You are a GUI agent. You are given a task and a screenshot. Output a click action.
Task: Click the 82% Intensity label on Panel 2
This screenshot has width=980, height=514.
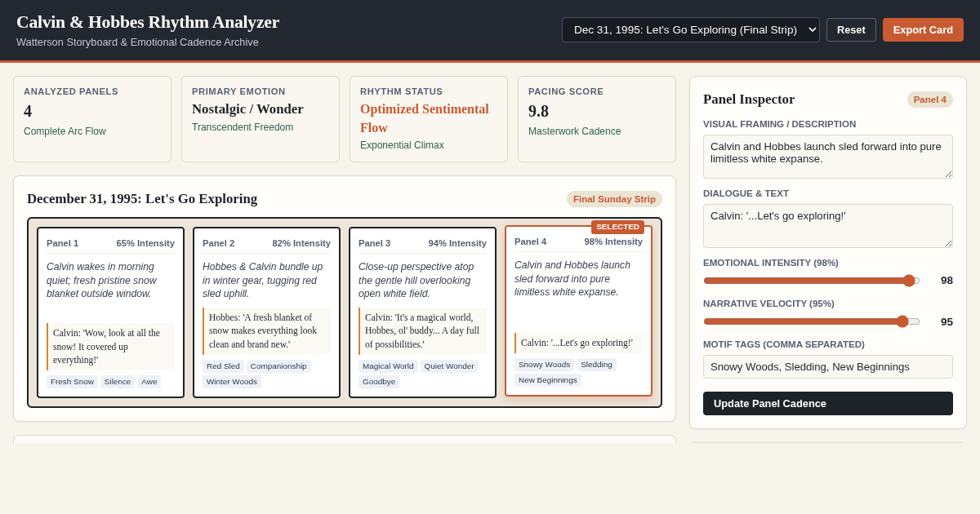(301, 243)
